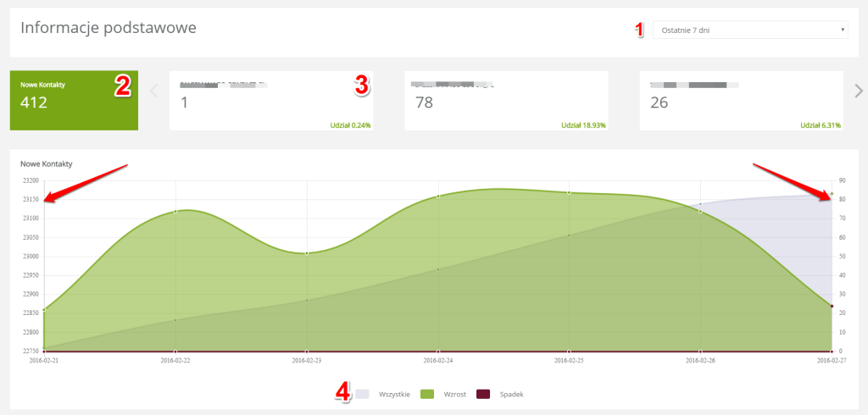The height and width of the screenshot is (415, 868).
Task: Toggle the Wszystkie legend swatch
Action: click(362, 394)
